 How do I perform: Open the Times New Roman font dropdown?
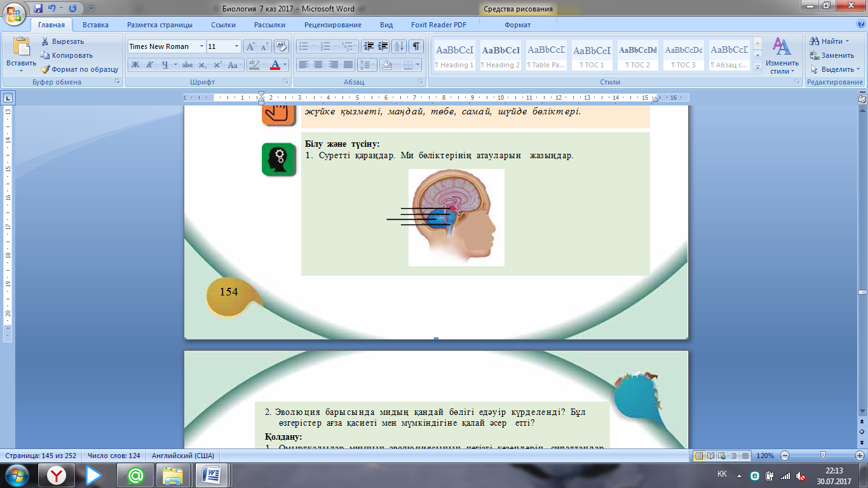[202, 46]
